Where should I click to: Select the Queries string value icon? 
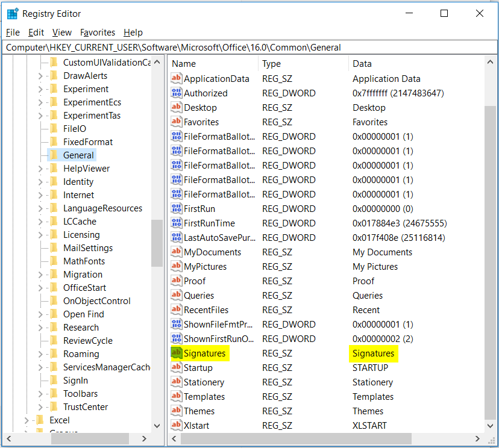click(x=177, y=296)
